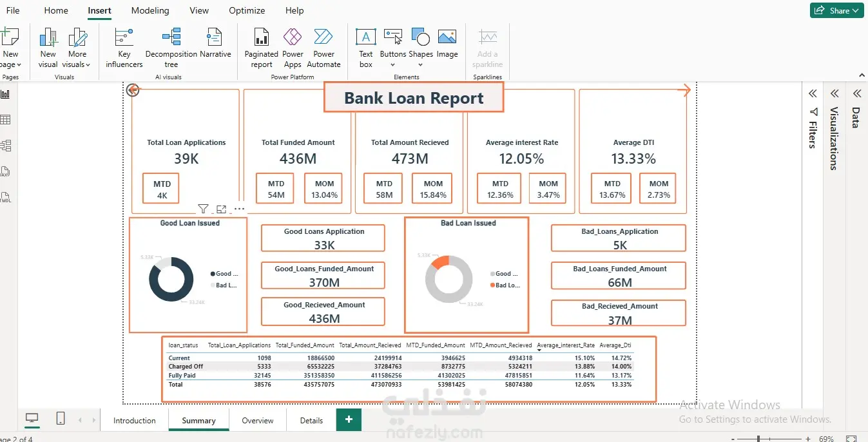The width and height of the screenshot is (868, 442).
Task: Add a Power Automate visual
Action: click(x=323, y=47)
